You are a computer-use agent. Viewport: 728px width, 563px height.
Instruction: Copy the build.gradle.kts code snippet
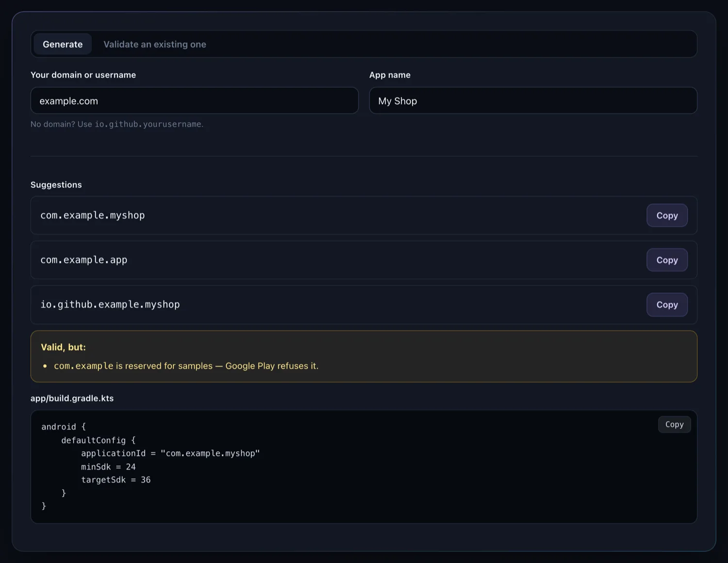coord(674,424)
